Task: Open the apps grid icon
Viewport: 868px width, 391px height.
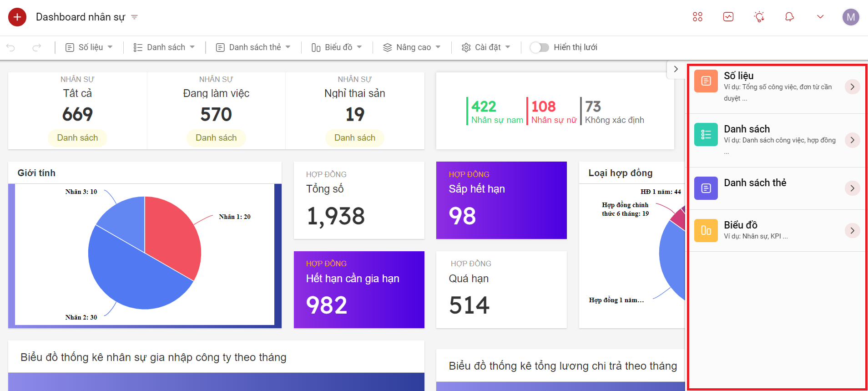Action: pos(697,17)
